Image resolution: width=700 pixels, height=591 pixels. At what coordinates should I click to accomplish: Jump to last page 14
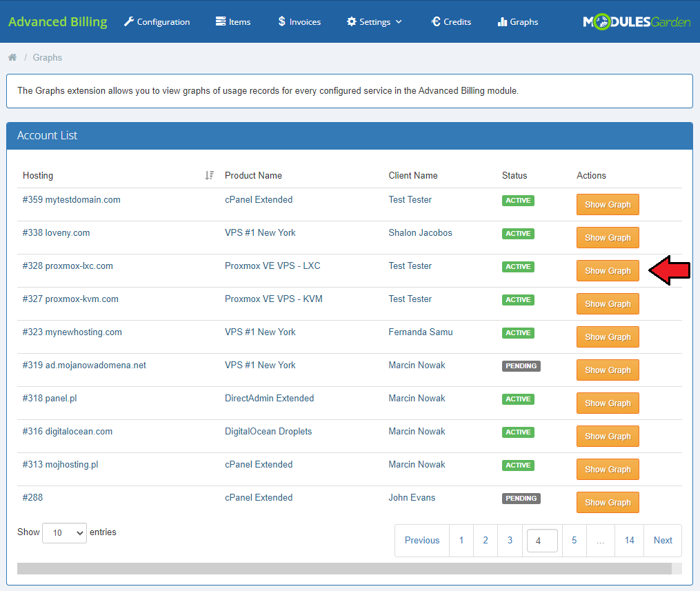pyautogui.click(x=629, y=541)
